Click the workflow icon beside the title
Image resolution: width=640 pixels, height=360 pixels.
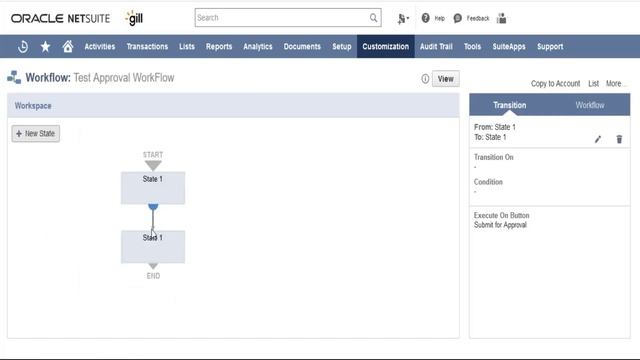(x=14, y=77)
